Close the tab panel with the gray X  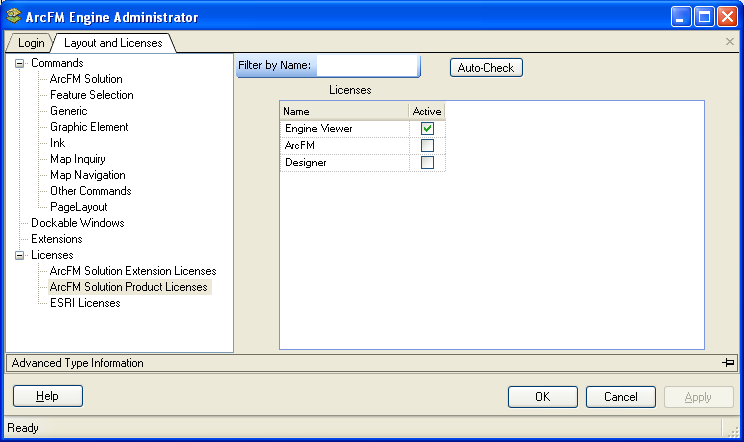730,42
